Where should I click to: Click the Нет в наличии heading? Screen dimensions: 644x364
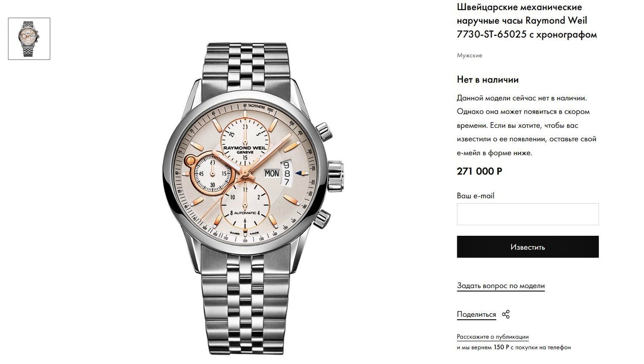click(488, 79)
